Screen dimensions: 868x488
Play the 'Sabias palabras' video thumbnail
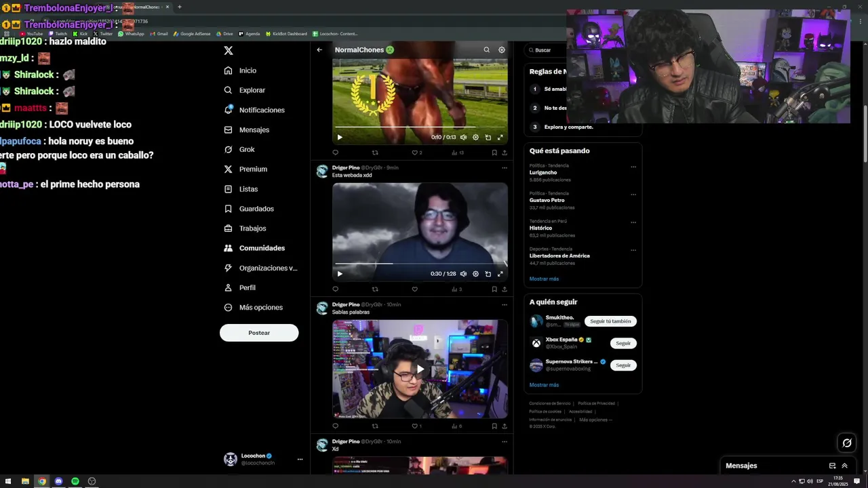[420, 369]
